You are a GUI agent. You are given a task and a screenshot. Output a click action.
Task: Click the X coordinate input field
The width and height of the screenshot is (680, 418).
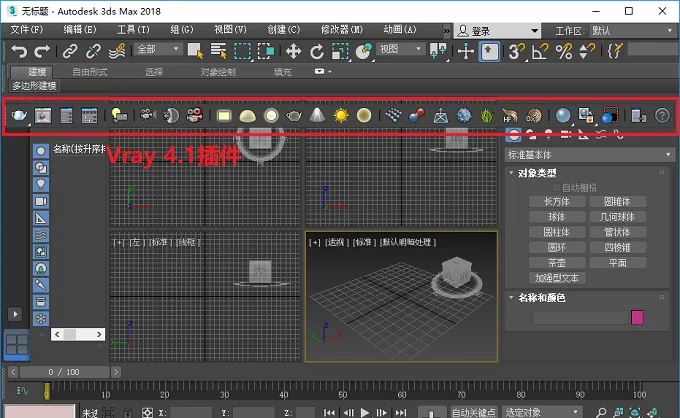(x=191, y=412)
